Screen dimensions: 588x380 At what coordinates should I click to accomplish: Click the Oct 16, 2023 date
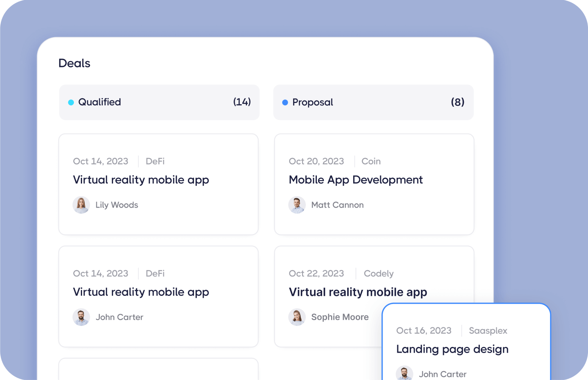(424, 331)
